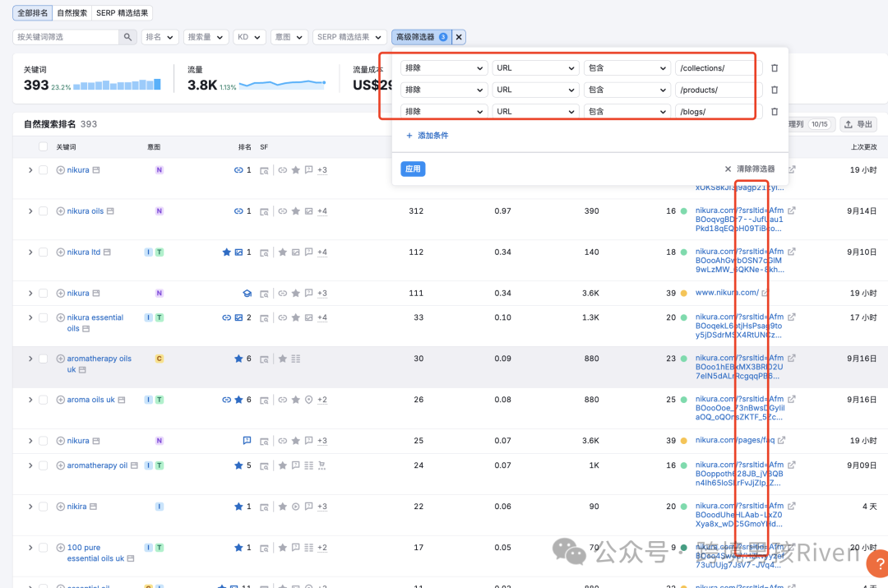This screenshot has height=588, width=888.
Task: Switch to the SERP 精选结果 tab
Action: click(x=123, y=13)
